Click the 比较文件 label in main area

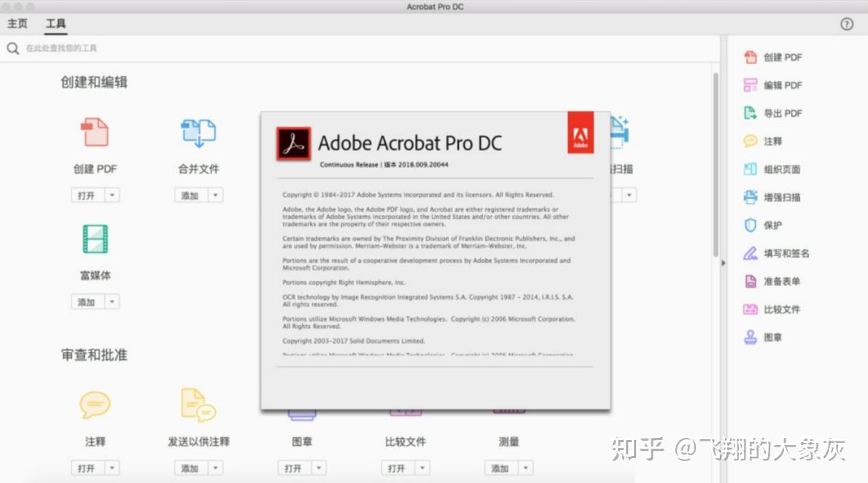(406, 441)
